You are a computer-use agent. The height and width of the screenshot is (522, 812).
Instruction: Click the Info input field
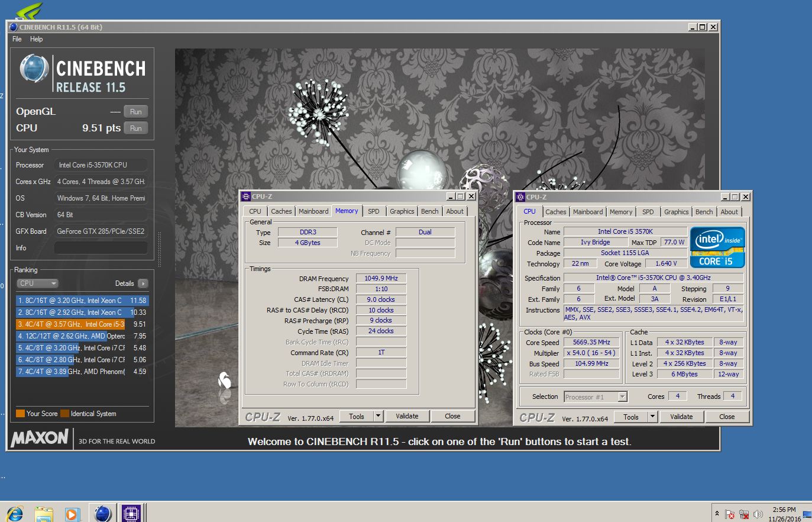[101, 248]
